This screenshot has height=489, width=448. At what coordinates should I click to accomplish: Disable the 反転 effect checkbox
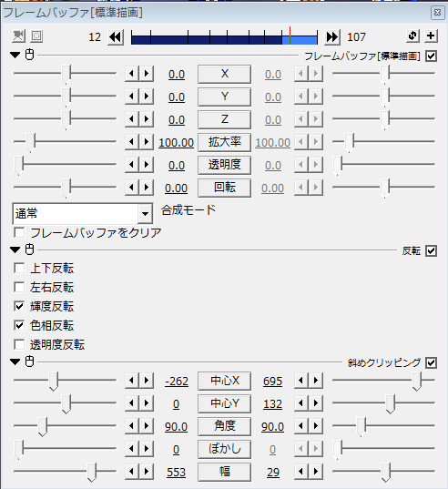point(432,250)
